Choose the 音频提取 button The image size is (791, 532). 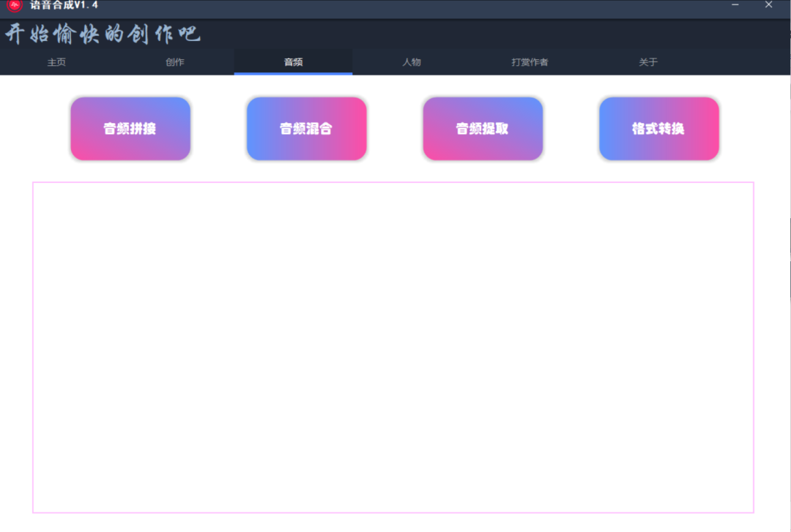click(x=483, y=129)
